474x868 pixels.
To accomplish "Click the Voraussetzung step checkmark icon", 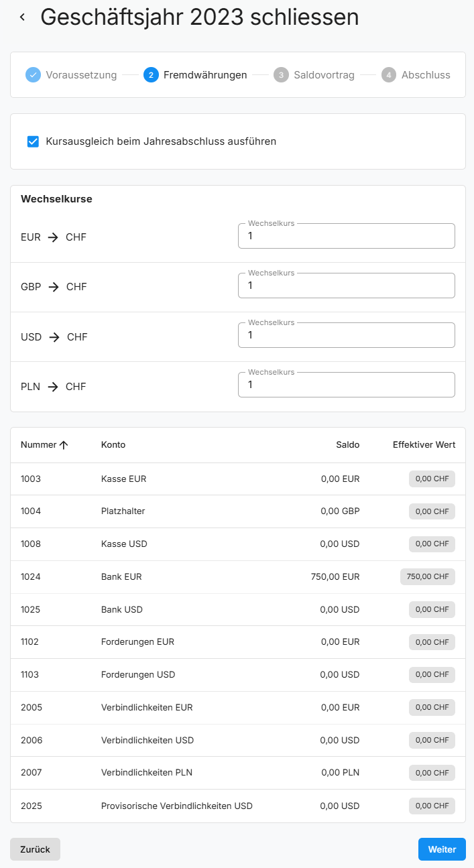I will tap(34, 75).
